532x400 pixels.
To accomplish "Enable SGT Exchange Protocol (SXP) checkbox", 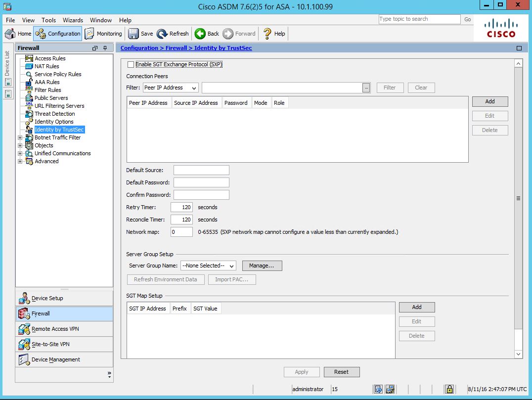I will coord(131,64).
